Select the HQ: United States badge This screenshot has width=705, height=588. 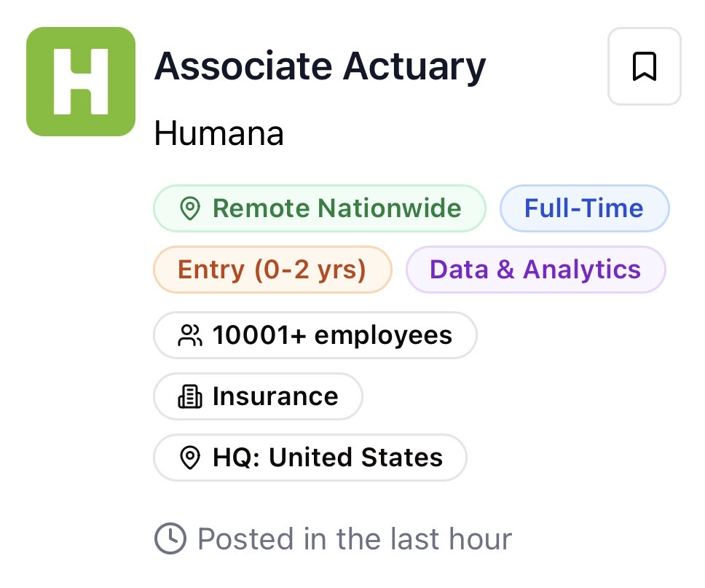[310, 458]
